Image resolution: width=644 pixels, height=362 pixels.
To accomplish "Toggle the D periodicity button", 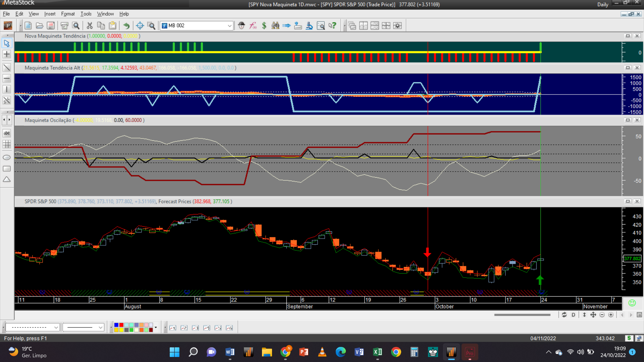I will (573, 315).
